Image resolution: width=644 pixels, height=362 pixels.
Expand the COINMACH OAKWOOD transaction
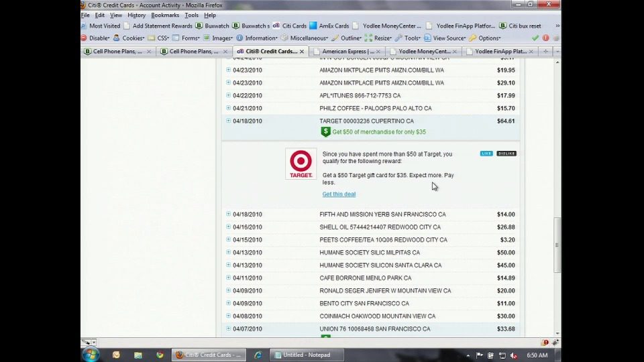point(228,316)
